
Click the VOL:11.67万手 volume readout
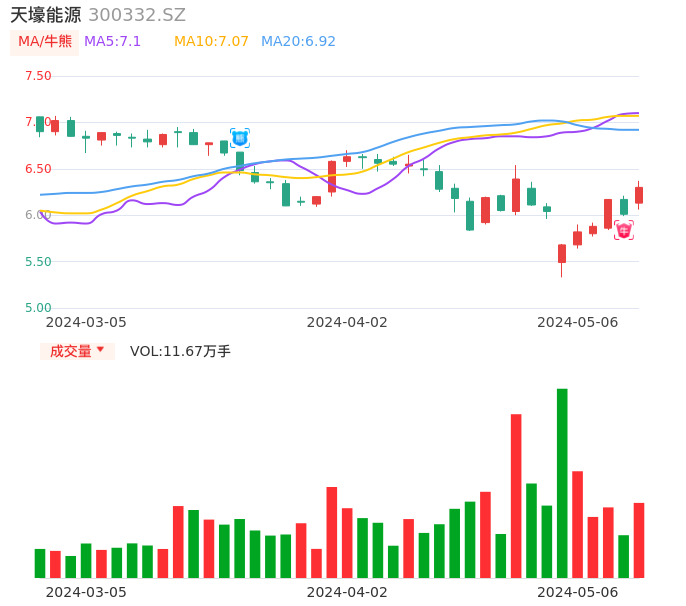180,351
